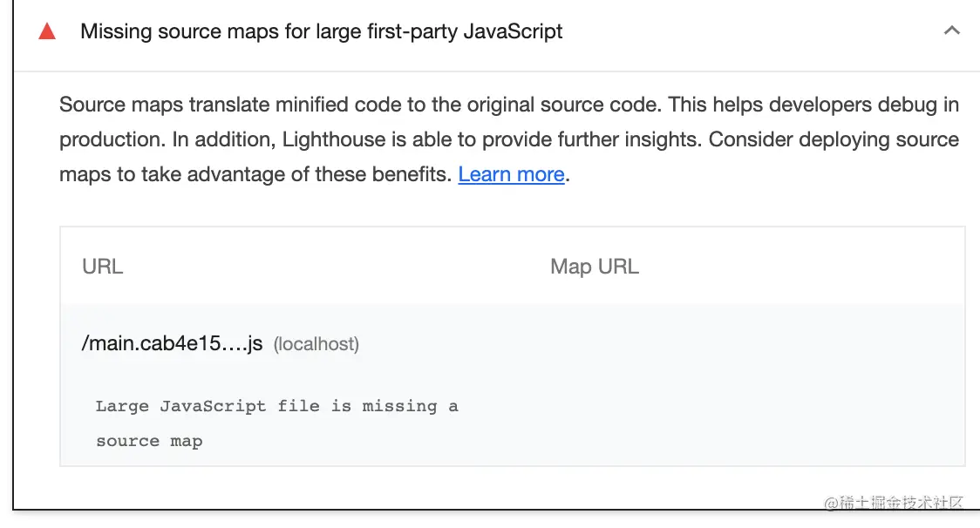This screenshot has height=528, width=980.
Task: Click the red warning triangle icon
Action: (x=47, y=32)
